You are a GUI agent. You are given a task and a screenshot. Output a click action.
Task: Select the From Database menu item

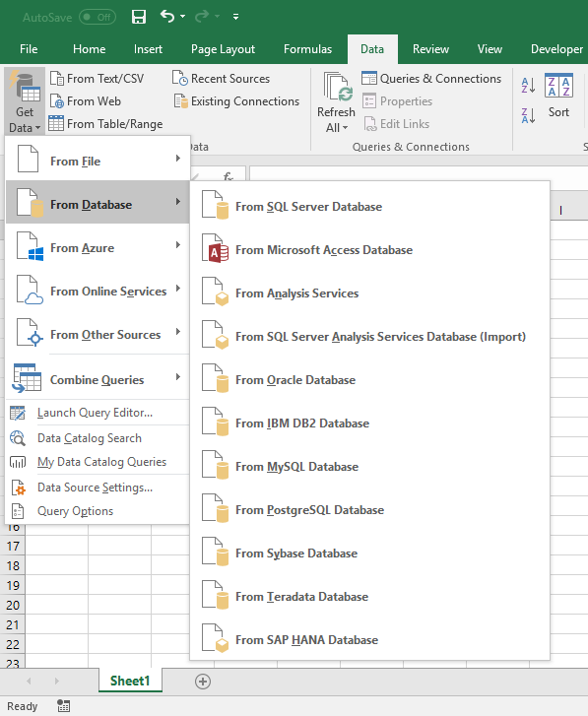tap(98, 202)
